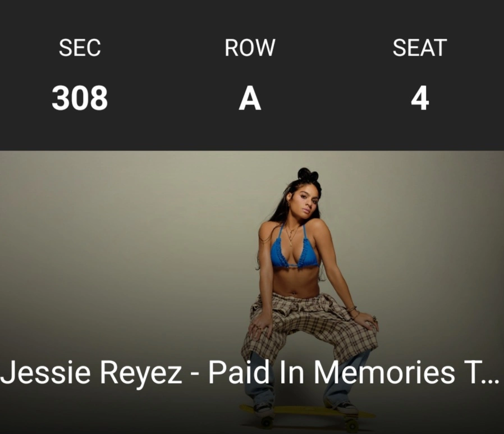Select seat number 4

pyautogui.click(x=419, y=99)
